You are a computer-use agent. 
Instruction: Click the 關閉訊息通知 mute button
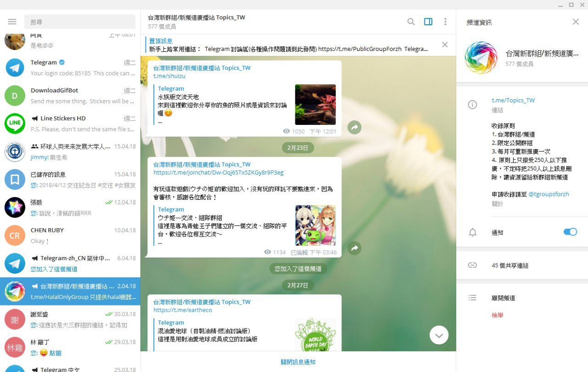point(298,362)
